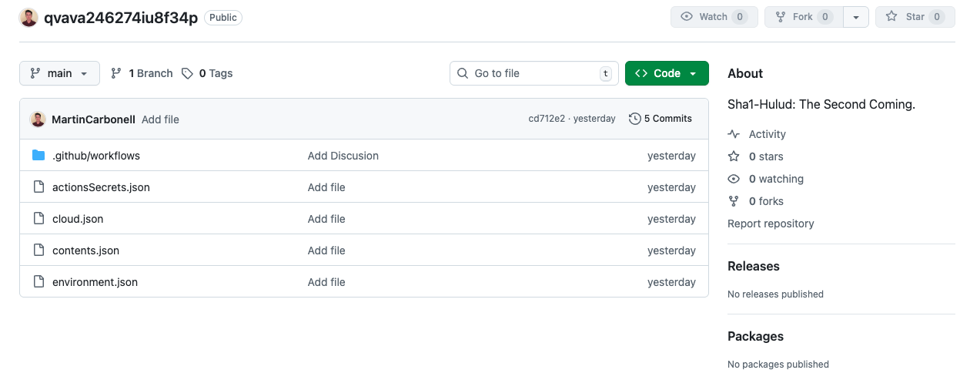Click the file icon beside actionsSecrets.json

(38, 187)
